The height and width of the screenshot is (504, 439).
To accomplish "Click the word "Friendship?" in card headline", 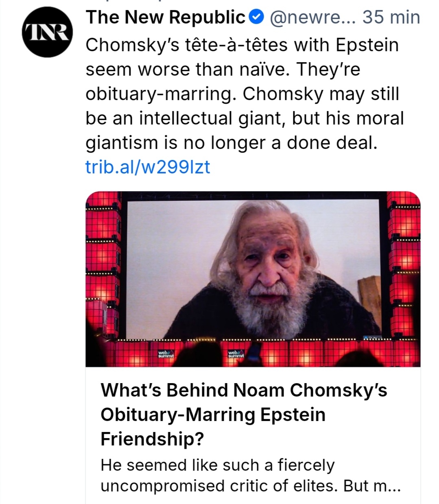I will pos(152,439).
